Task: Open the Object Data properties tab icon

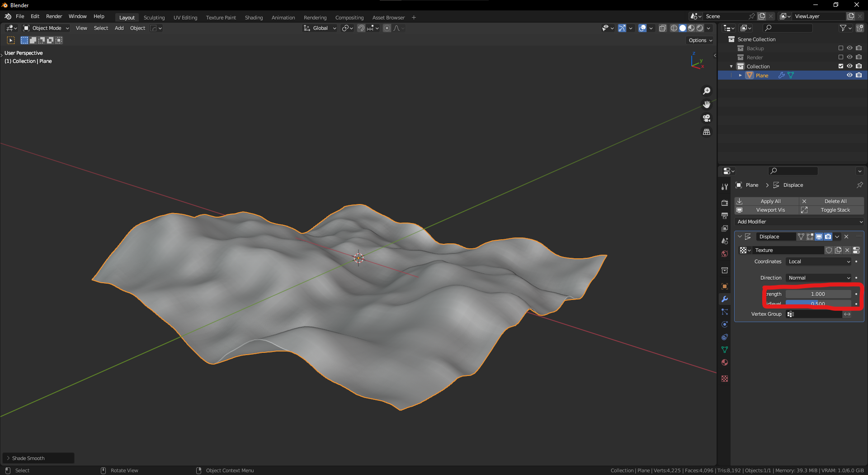Action: coord(725,350)
